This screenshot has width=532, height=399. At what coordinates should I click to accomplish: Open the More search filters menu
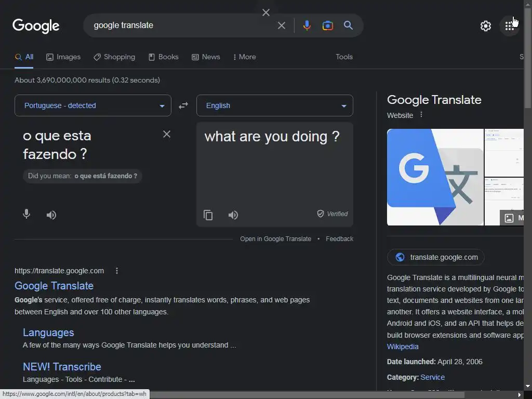point(244,57)
